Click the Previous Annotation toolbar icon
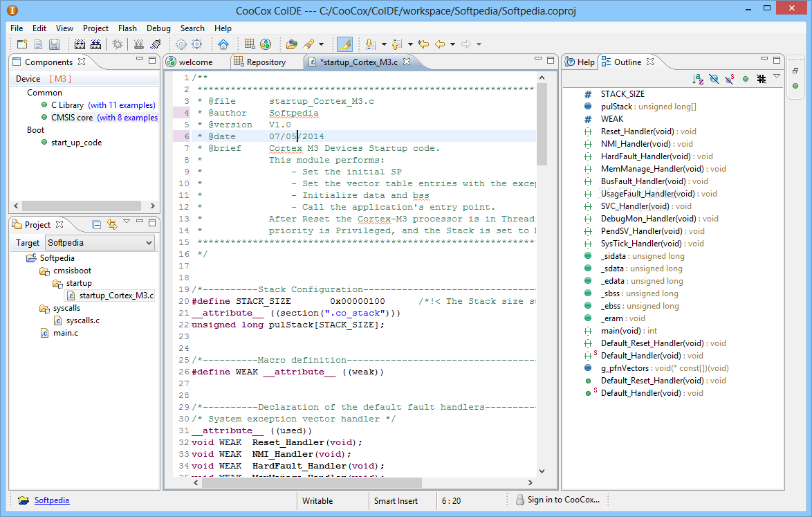 (397, 44)
